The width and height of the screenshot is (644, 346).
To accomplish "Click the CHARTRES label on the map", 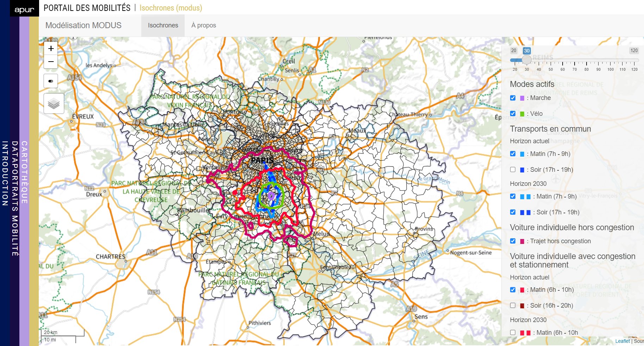I will 111,257.
